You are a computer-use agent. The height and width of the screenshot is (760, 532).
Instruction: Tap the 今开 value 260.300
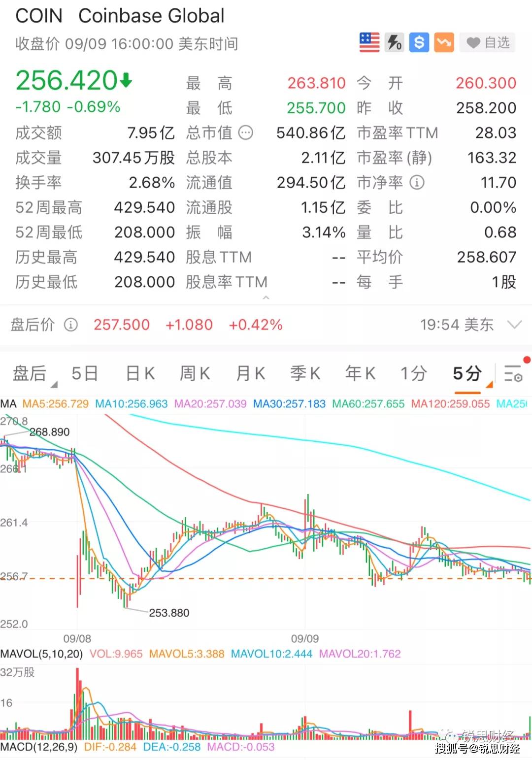click(x=486, y=83)
